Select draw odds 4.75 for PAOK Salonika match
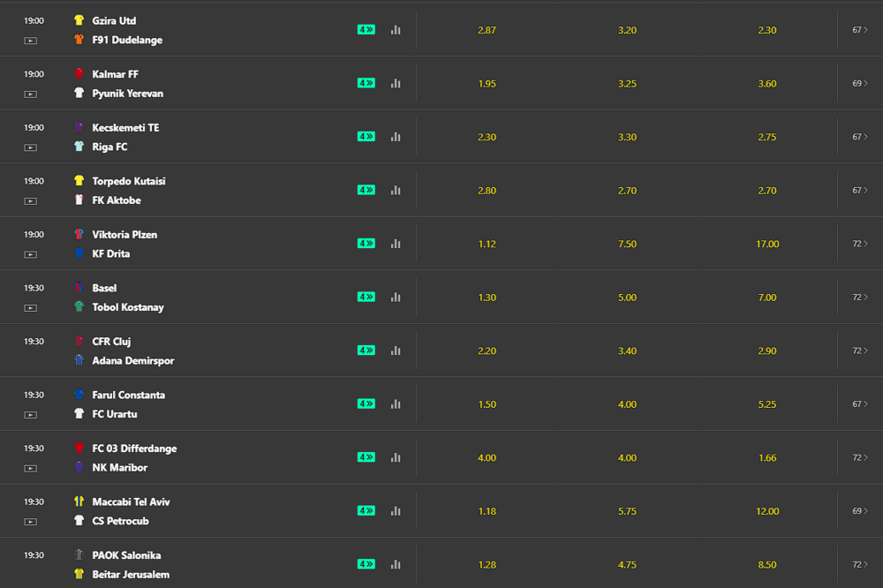Image resolution: width=883 pixels, height=588 pixels. (x=627, y=565)
